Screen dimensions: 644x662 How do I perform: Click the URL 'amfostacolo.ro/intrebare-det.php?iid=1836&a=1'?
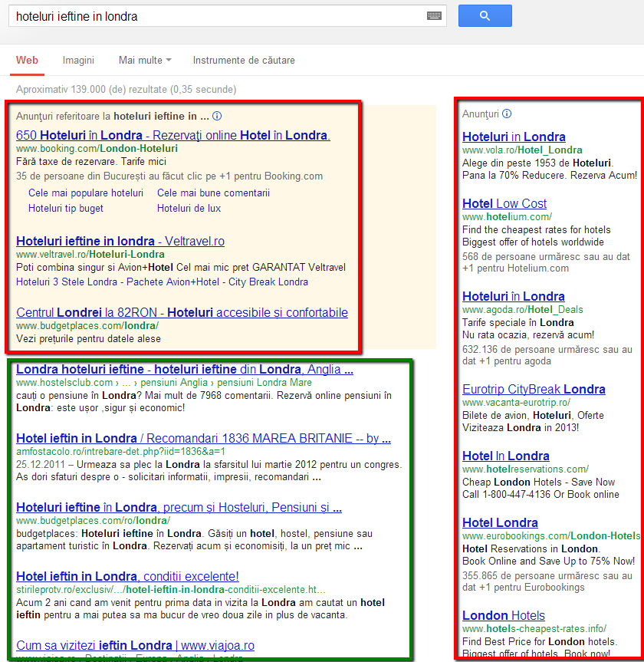coord(120,451)
